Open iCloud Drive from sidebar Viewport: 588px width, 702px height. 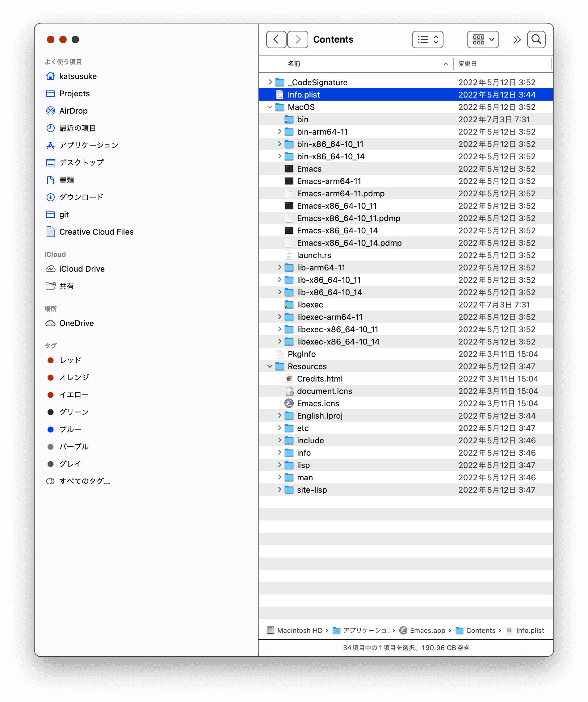82,269
